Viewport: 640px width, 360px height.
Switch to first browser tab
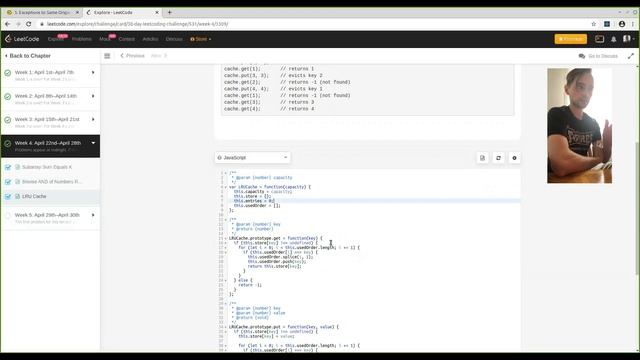pos(42,12)
